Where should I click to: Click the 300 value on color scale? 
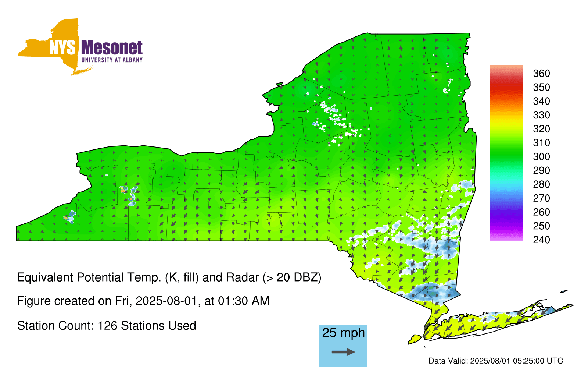coord(541,157)
